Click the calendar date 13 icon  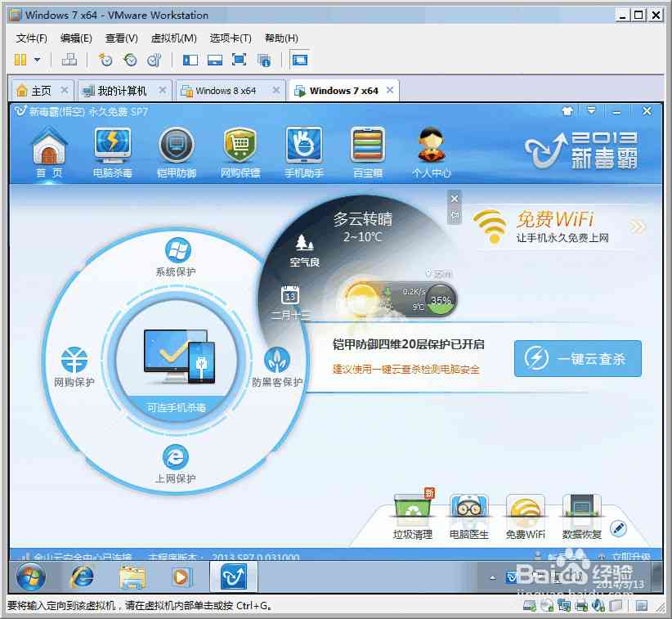(290, 295)
